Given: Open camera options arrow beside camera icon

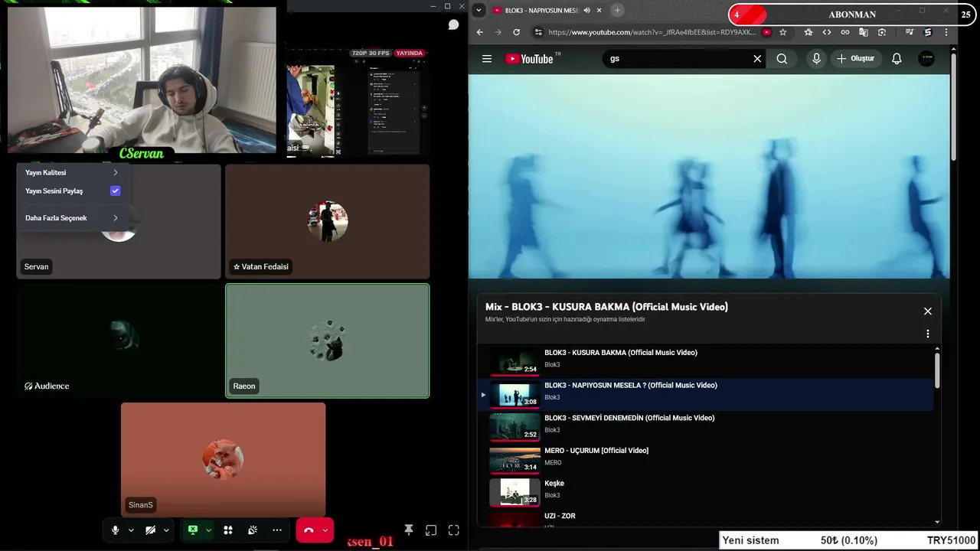Looking at the screenshot, I should pos(166,530).
